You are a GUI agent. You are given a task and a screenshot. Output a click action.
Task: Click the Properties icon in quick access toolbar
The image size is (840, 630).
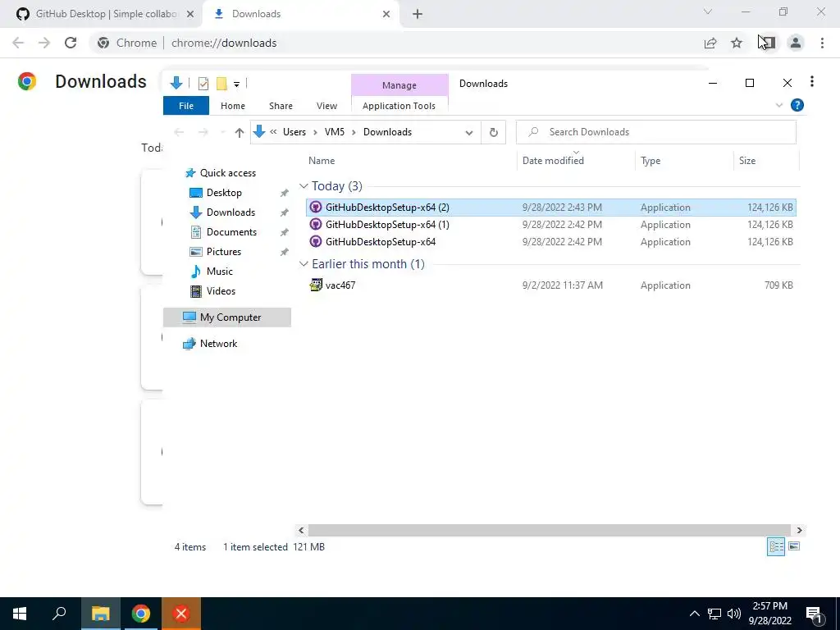(x=203, y=84)
